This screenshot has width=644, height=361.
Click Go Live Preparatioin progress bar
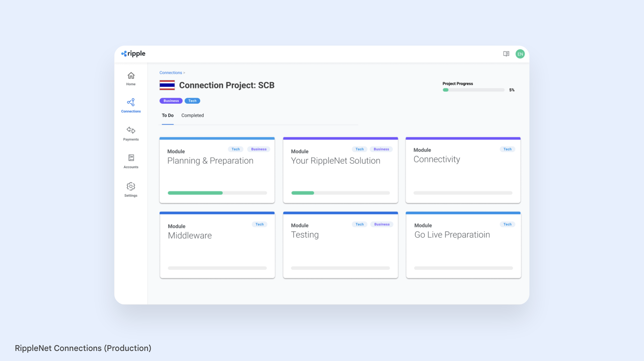click(464, 268)
